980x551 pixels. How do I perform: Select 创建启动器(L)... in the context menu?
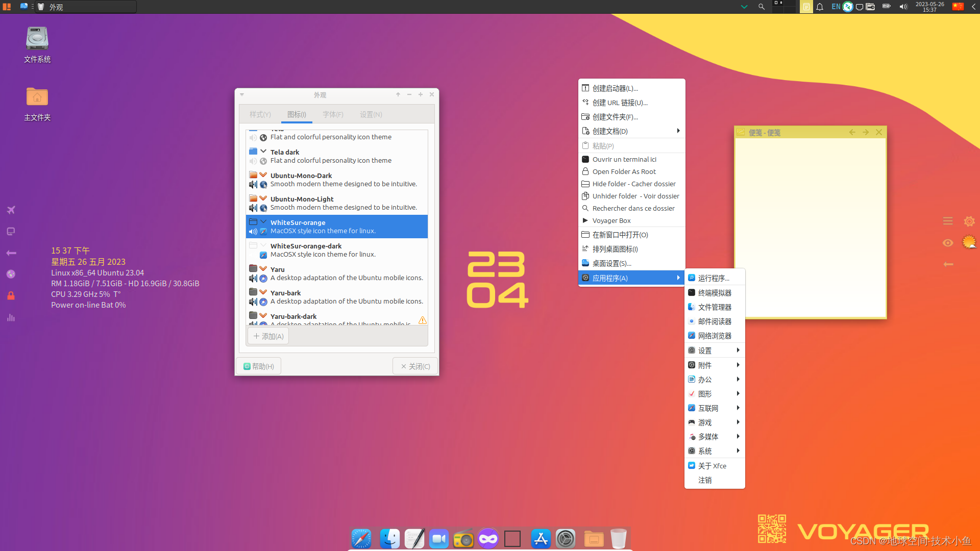pyautogui.click(x=632, y=88)
